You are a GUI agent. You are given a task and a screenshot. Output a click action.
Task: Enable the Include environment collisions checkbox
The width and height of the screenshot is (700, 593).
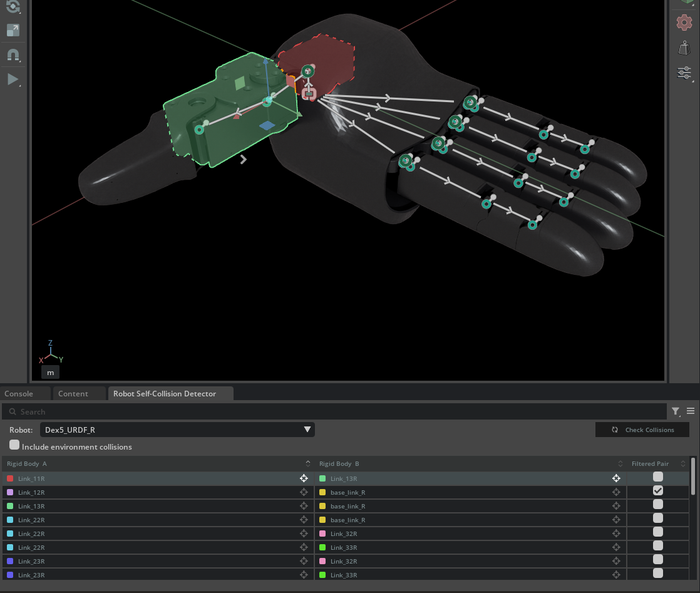[x=14, y=445]
